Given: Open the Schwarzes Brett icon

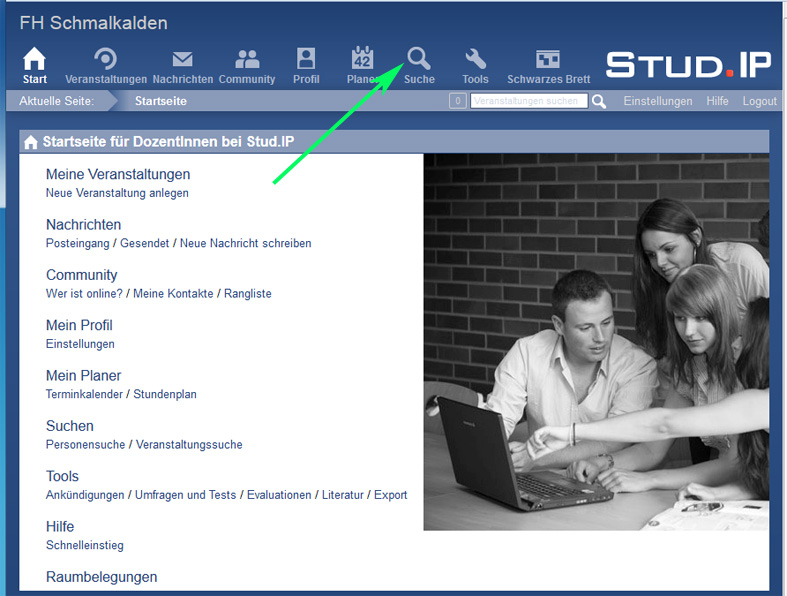Looking at the screenshot, I should (548, 60).
